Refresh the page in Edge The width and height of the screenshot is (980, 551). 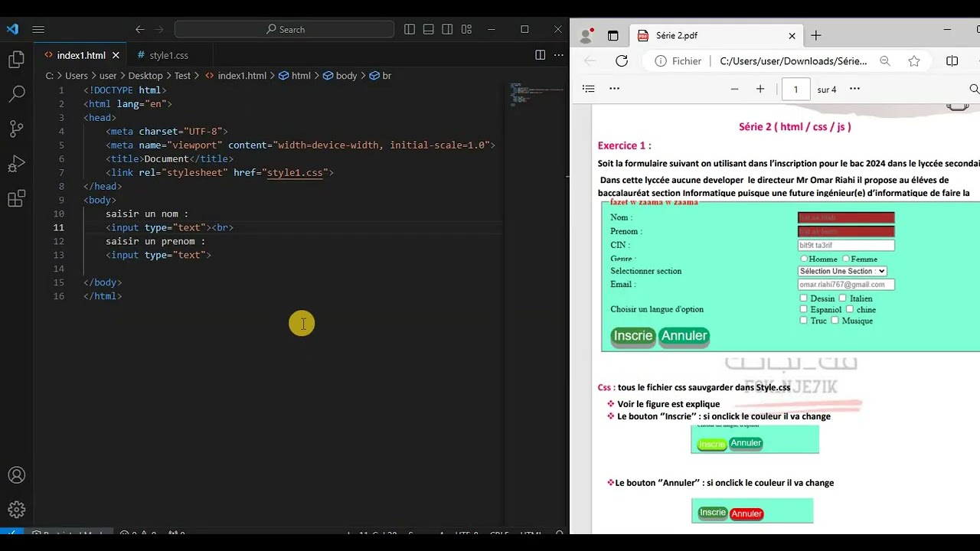[x=622, y=61]
